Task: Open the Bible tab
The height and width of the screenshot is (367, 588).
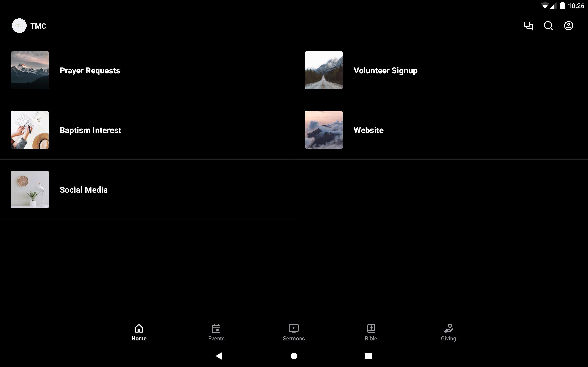Action: [371, 333]
